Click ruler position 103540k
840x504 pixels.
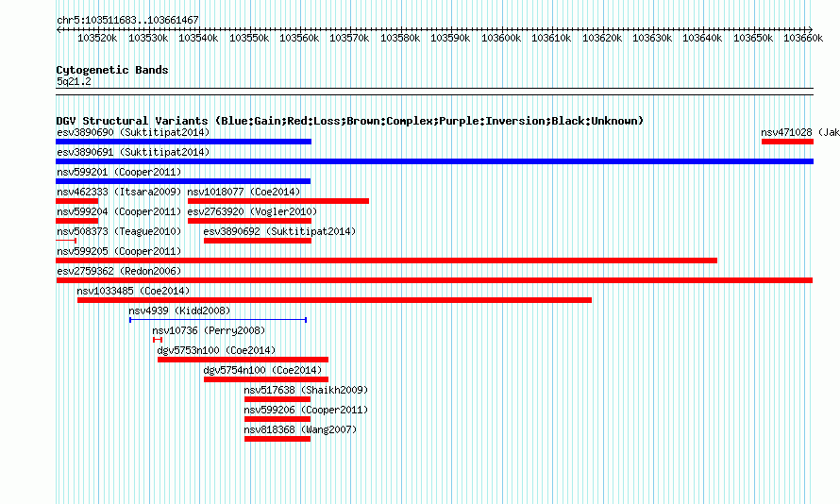pos(198,38)
